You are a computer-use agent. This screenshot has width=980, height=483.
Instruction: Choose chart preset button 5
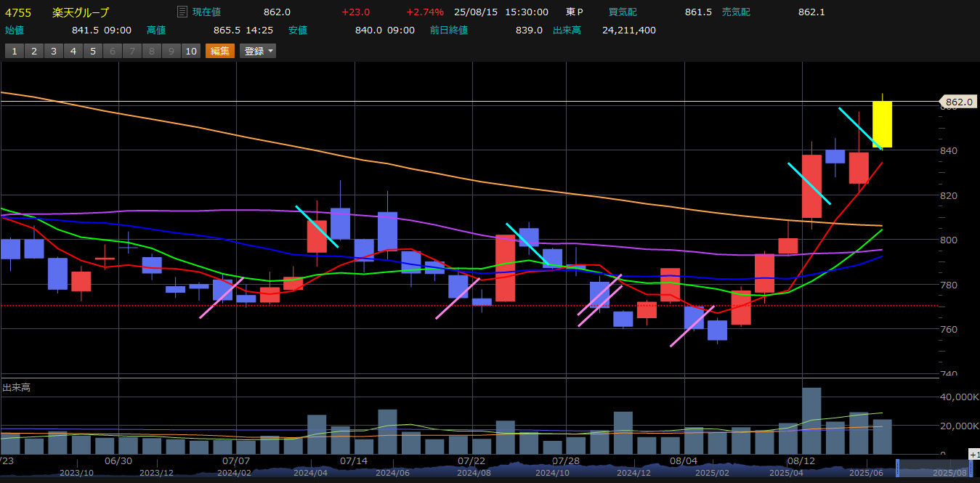point(92,51)
